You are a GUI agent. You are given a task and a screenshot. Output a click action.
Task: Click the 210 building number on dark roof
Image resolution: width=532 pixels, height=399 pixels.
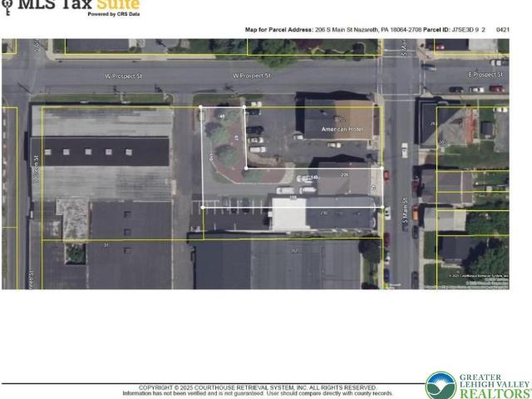click(324, 213)
